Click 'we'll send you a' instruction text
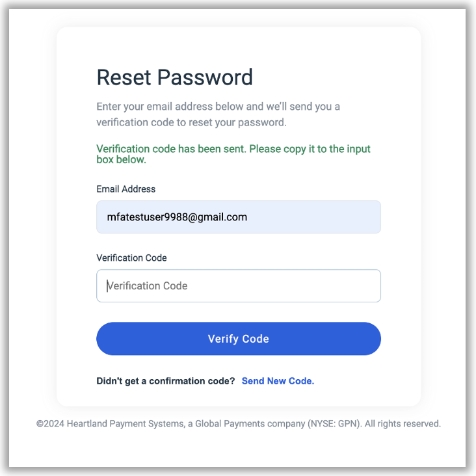This screenshot has height=476, width=476. [x=302, y=106]
